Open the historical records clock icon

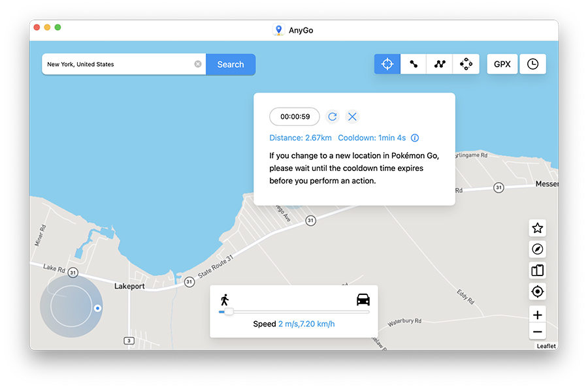(532, 64)
